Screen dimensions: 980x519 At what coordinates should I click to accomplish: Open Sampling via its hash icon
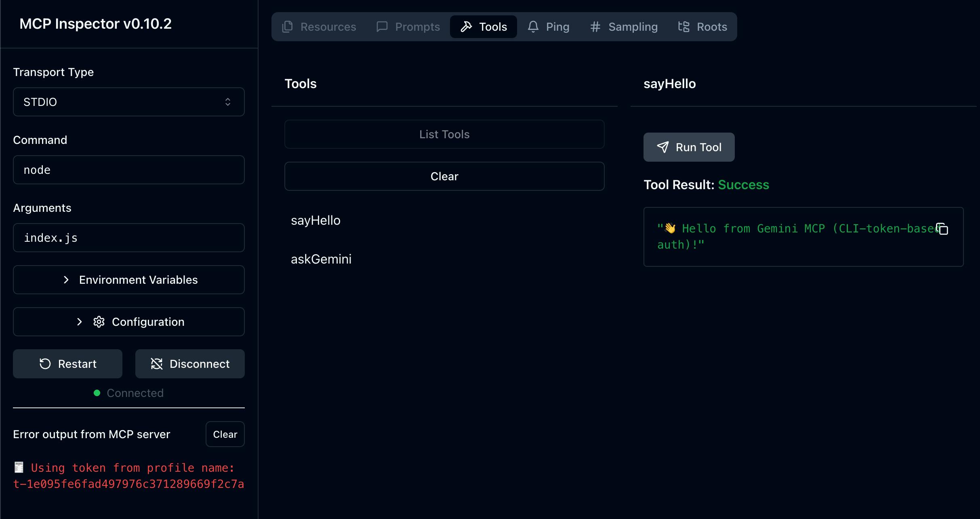[595, 26]
